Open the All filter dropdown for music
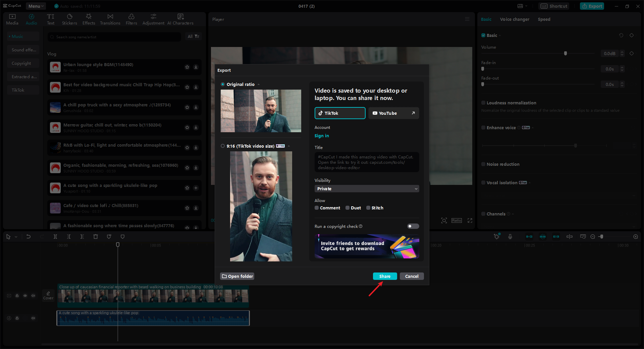Image resolution: width=644 pixels, height=349 pixels. (x=194, y=36)
